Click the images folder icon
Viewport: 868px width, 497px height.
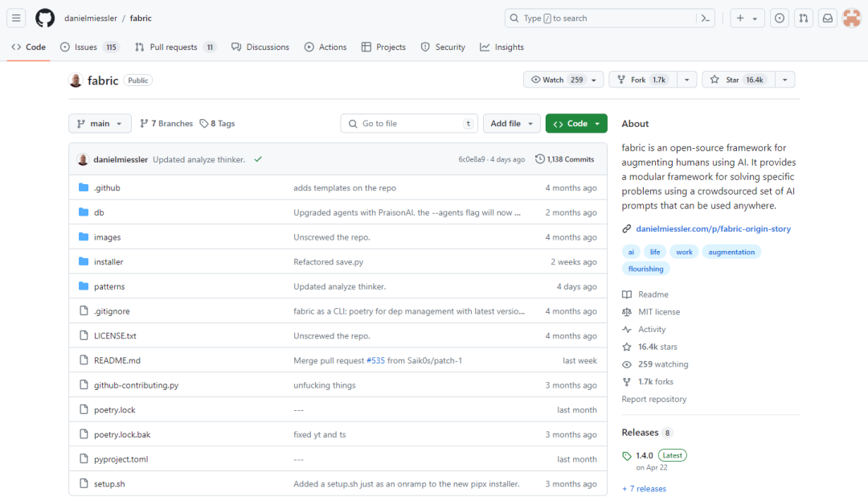pos(84,236)
